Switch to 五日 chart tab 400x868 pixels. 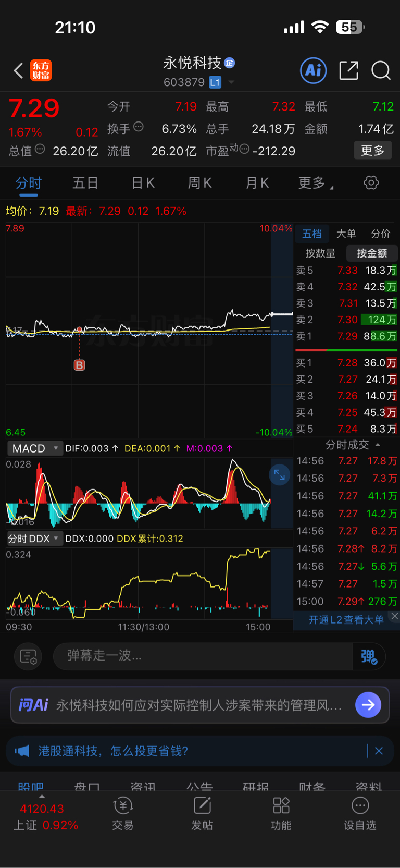click(x=85, y=183)
